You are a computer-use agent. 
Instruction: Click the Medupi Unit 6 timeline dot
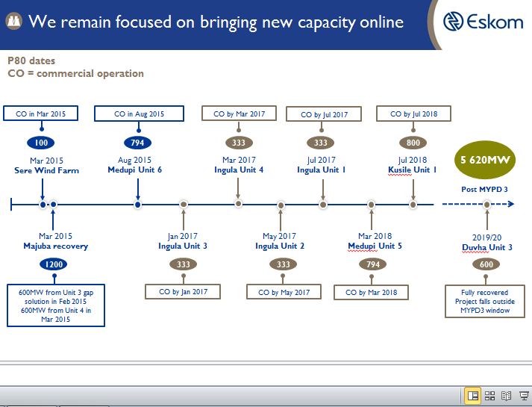[x=137, y=205]
